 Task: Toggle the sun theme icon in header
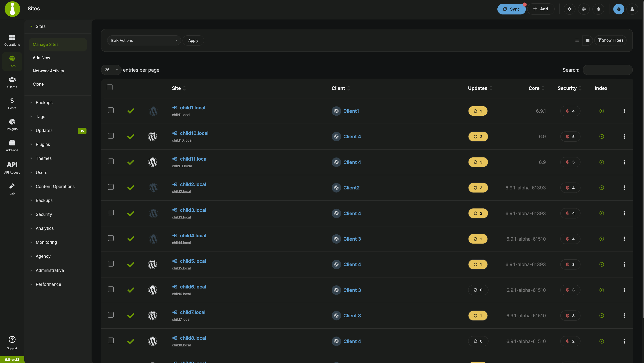[598, 9]
